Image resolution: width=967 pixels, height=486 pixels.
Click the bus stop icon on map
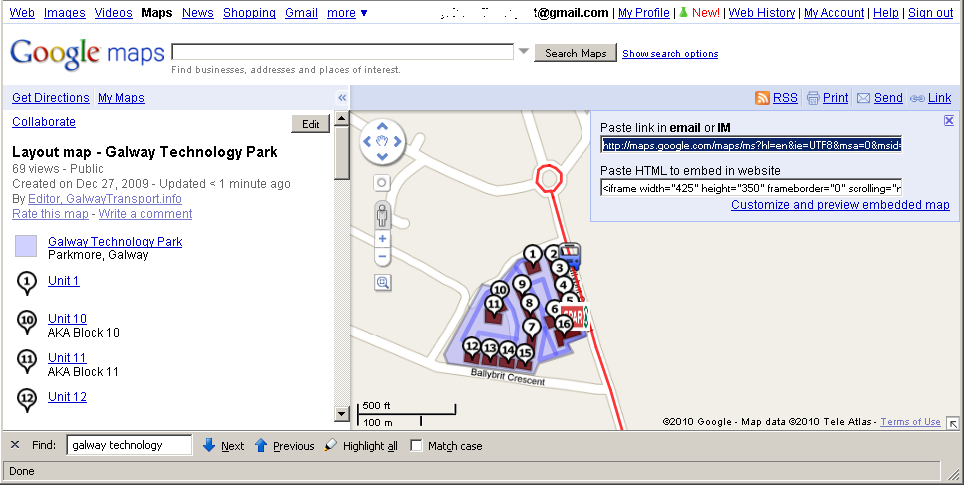570,254
